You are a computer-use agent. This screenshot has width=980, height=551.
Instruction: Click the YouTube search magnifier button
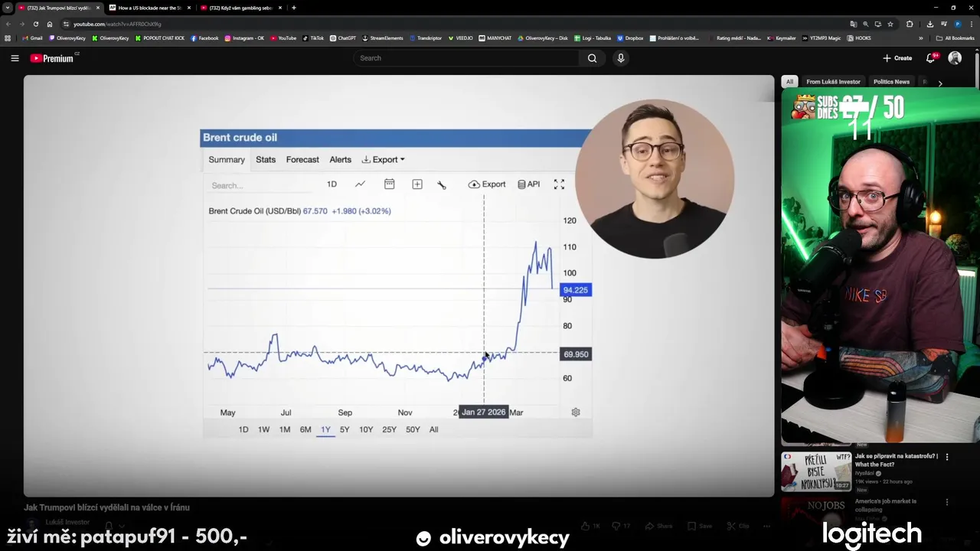tap(592, 58)
